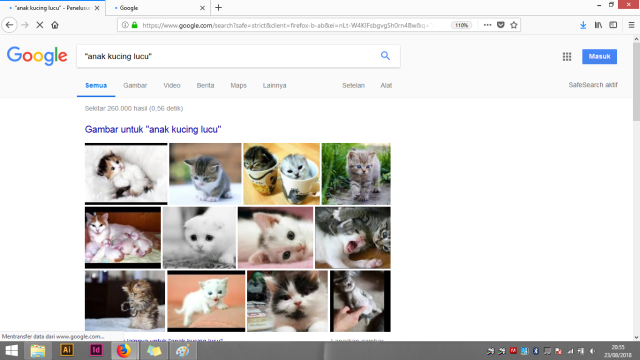
Task: Click the SafeSearch aktif link
Action: pyautogui.click(x=593, y=85)
